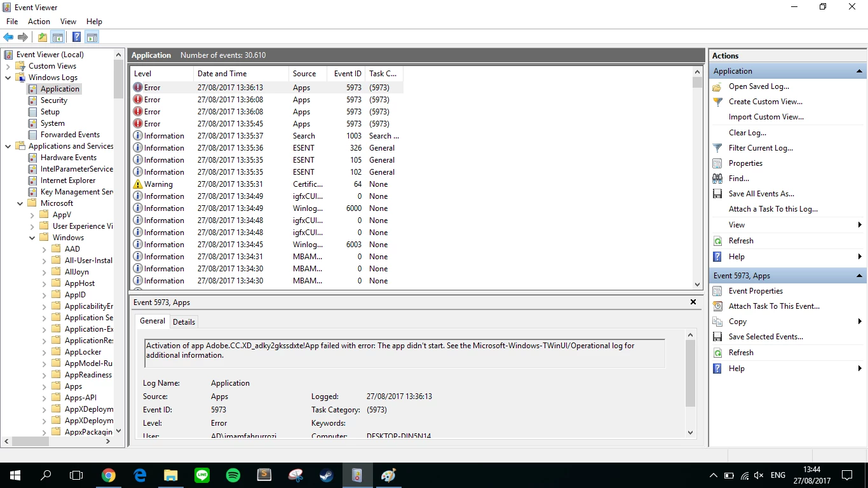Click the ENG language indicator in tray
Screen dimensions: 868x488
coord(778,475)
